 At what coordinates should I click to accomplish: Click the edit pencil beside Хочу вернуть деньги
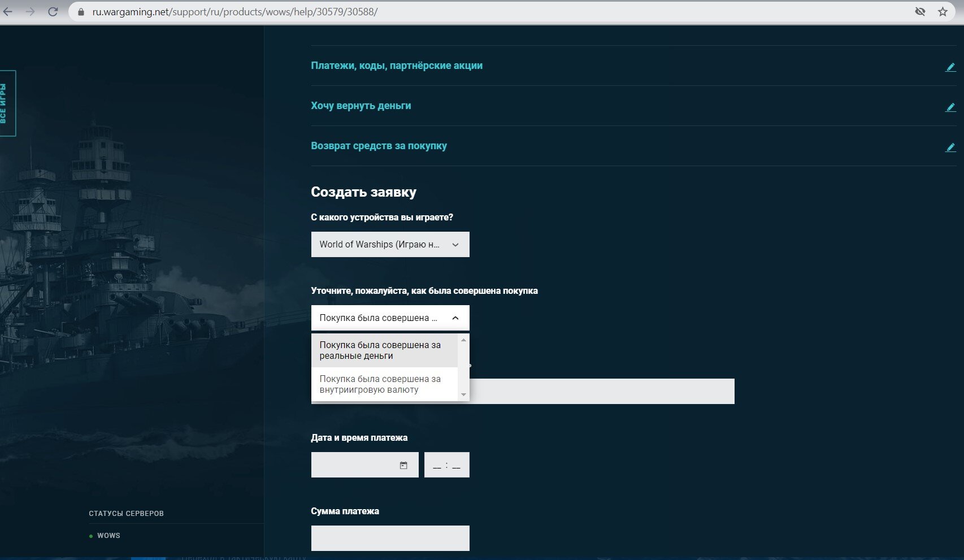coord(950,107)
